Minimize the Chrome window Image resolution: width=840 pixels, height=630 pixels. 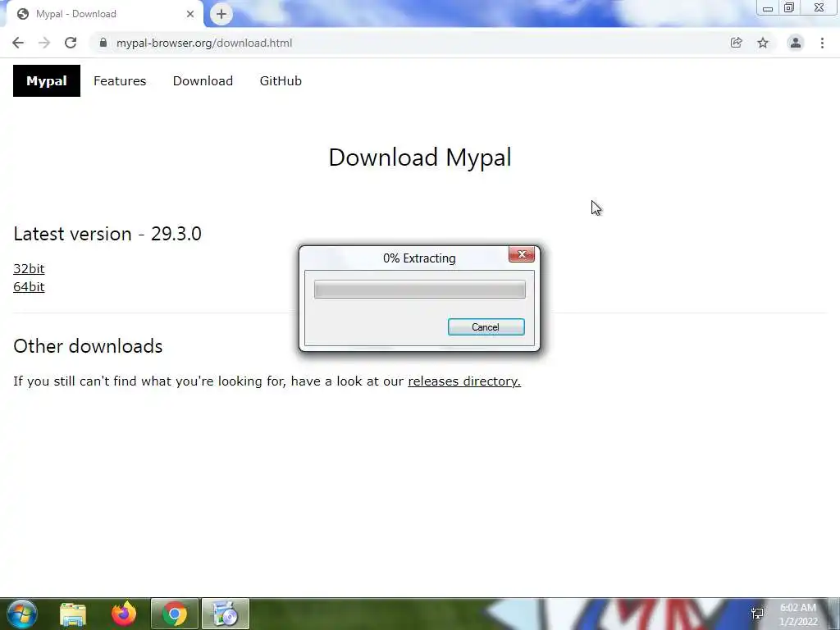pyautogui.click(x=768, y=8)
